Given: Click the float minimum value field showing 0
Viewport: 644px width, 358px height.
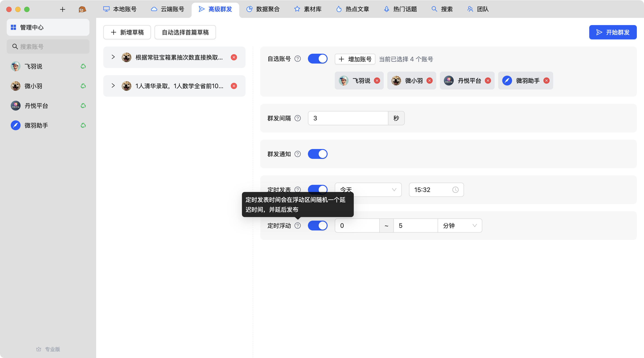Looking at the screenshot, I should coord(357,225).
